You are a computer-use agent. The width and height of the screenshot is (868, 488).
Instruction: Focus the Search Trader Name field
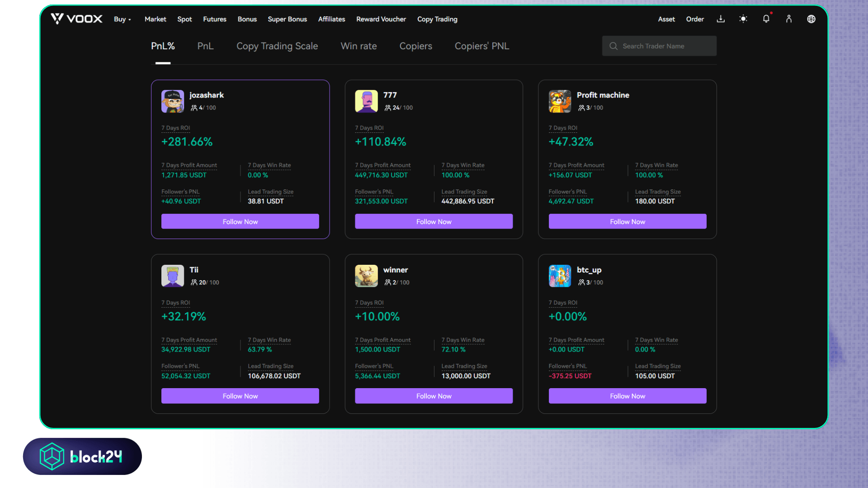tap(659, 46)
